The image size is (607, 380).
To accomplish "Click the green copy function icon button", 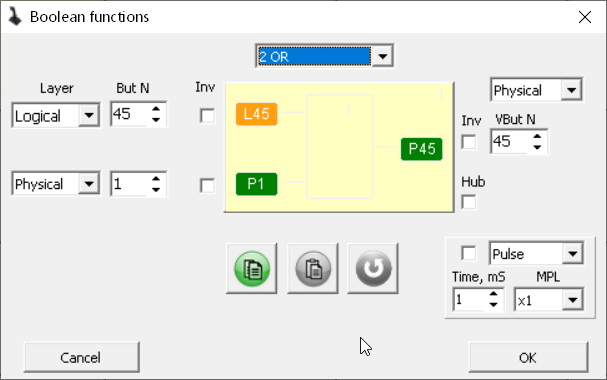I will coord(252,269).
